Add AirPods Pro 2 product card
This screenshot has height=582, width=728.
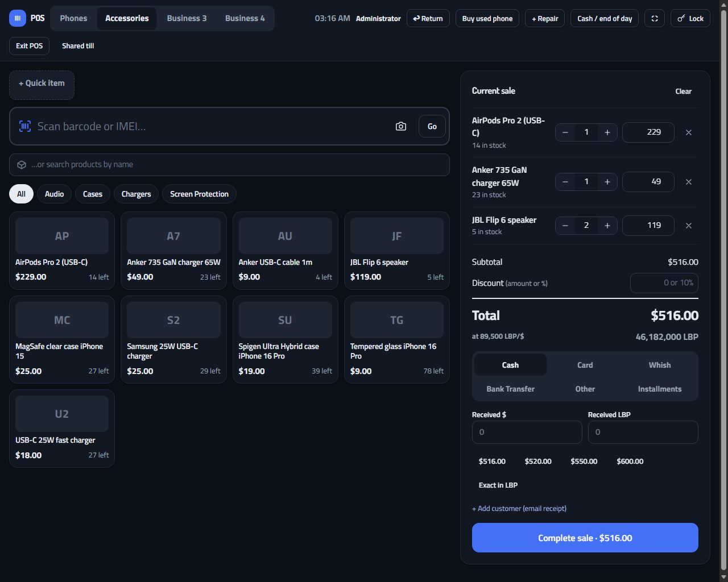pyautogui.click(x=62, y=251)
